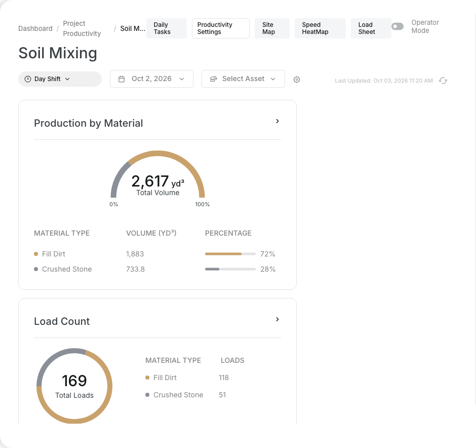Click the PERCENTAGE column header
476x448 pixels.
228,233
